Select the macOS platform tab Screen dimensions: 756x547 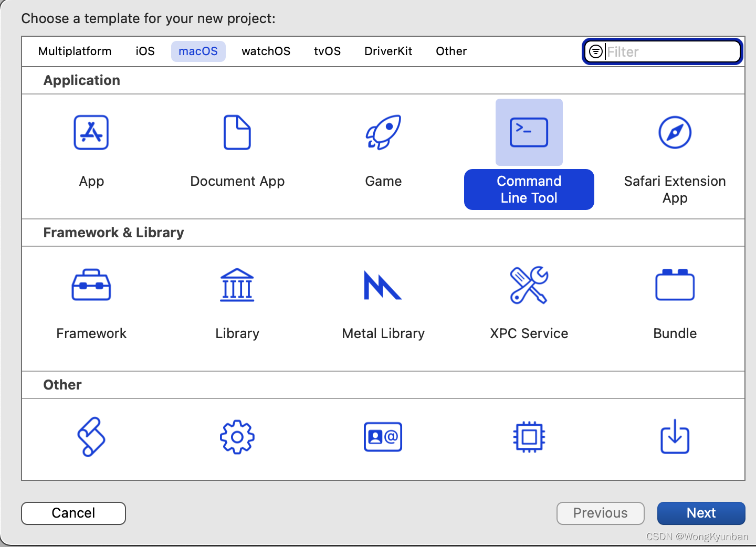point(198,51)
